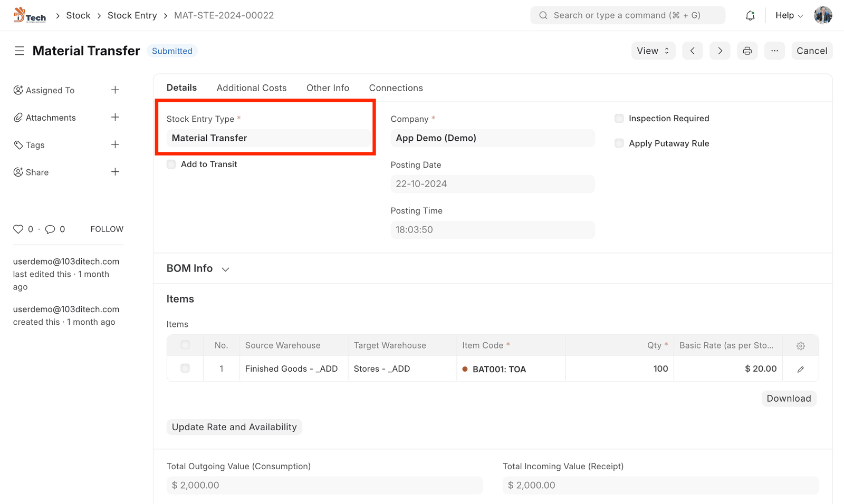Open the View dropdown
The height and width of the screenshot is (504, 844).
pos(653,51)
